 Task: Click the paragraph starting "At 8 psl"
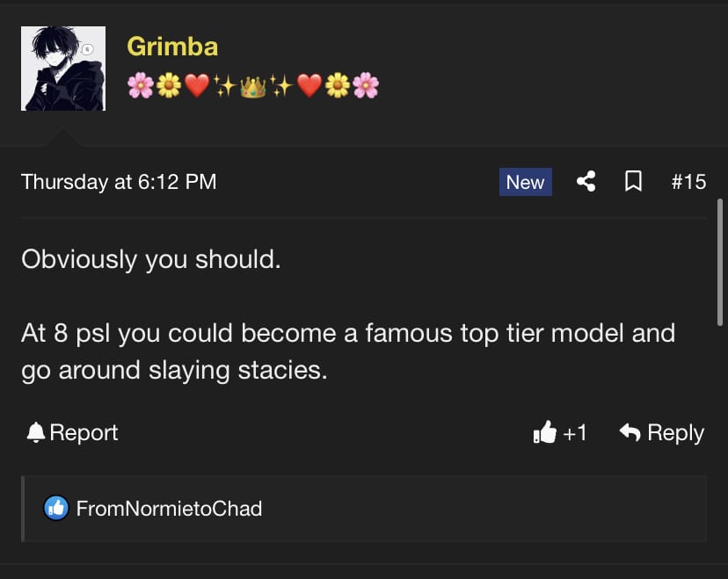tap(347, 351)
